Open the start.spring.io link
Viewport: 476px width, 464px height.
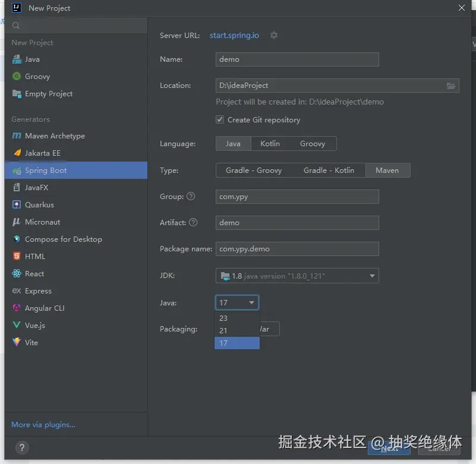pos(234,36)
